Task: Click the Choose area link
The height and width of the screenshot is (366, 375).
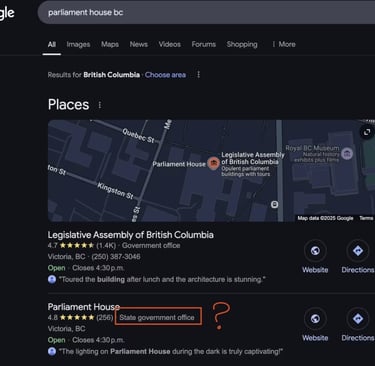Action: [x=165, y=75]
